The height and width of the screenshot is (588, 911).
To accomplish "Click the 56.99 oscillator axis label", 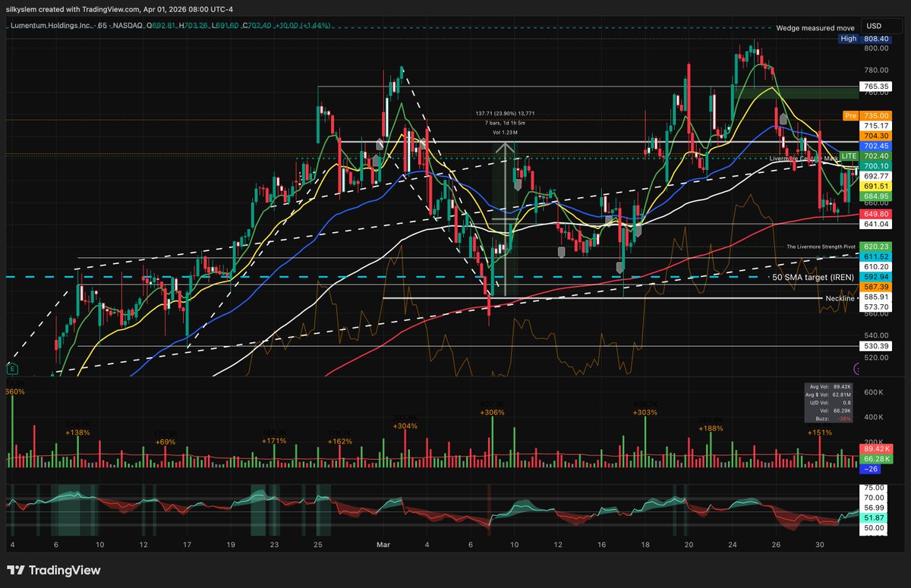I will pos(874,508).
